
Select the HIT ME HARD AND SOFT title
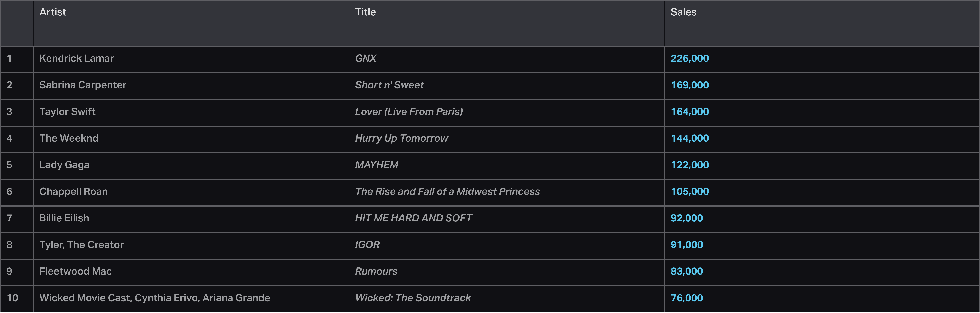(x=413, y=218)
